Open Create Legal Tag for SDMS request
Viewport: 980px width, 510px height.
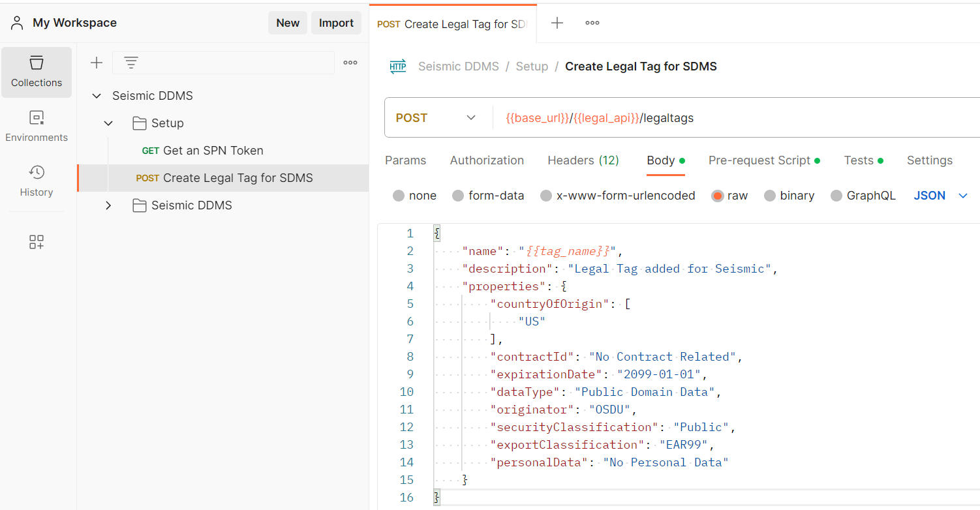pos(222,178)
